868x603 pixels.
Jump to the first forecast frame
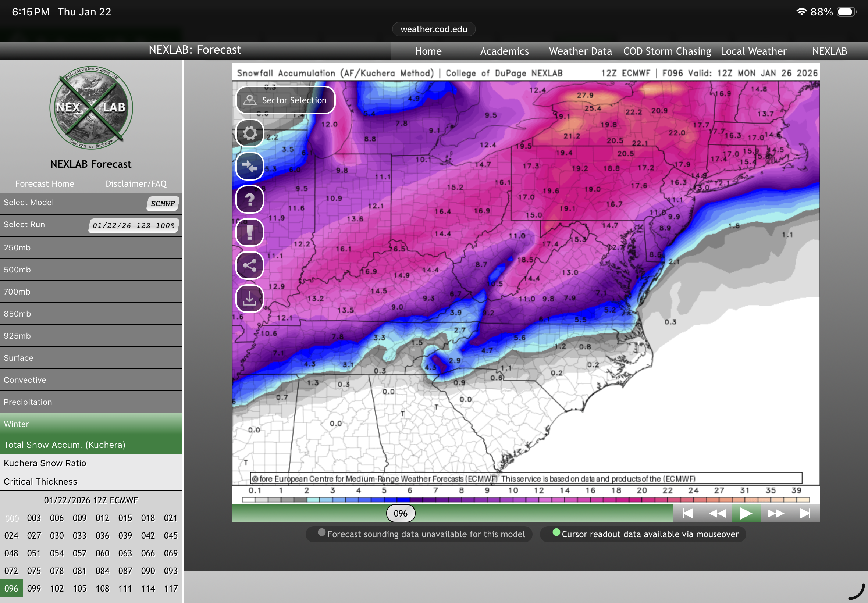pos(688,513)
